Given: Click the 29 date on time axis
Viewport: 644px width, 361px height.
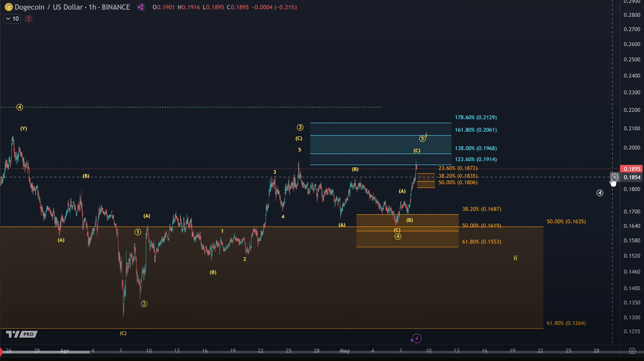Looking at the screenshot, I should point(37,351).
